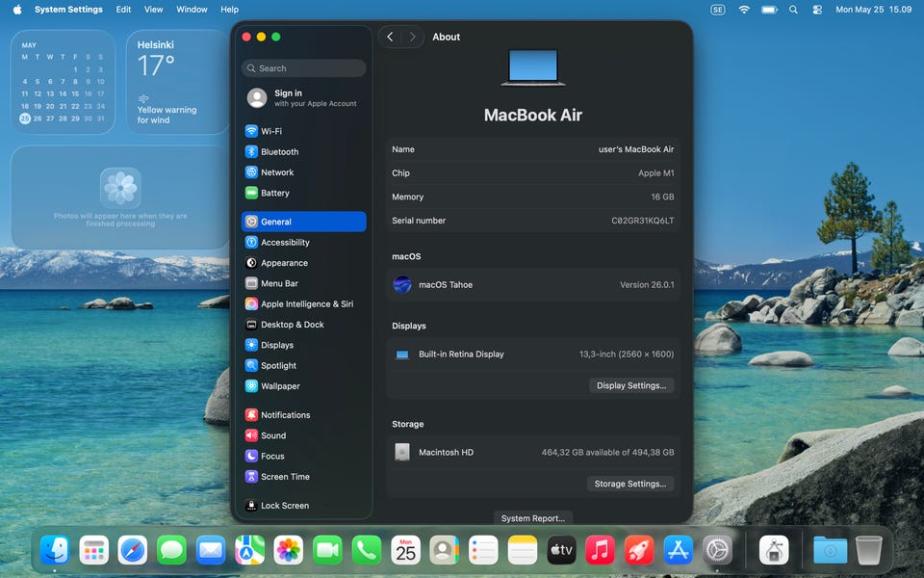This screenshot has width=924, height=578.
Task: Click the Display Settings button
Action: pyautogui.click(x=631, y=385)
